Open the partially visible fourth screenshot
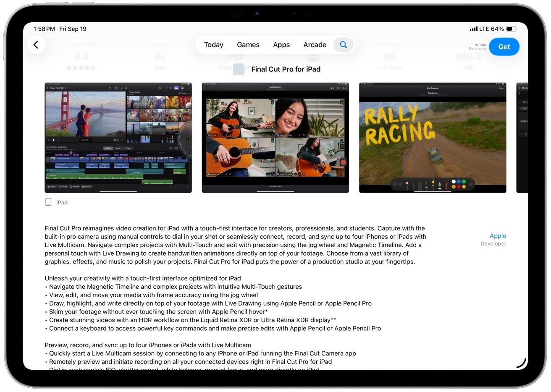551x392 pixels. click(x=522, y=138)
